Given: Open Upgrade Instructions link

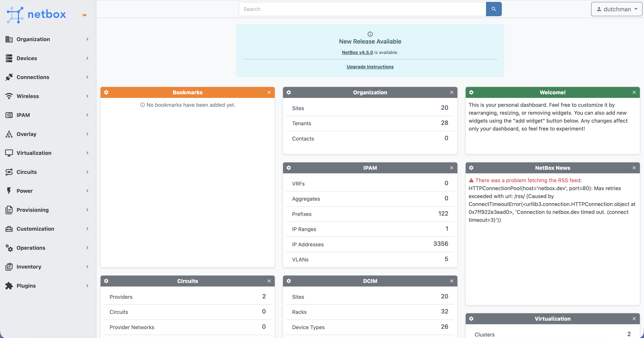Looking at the screenshot, I should (370, 67).
